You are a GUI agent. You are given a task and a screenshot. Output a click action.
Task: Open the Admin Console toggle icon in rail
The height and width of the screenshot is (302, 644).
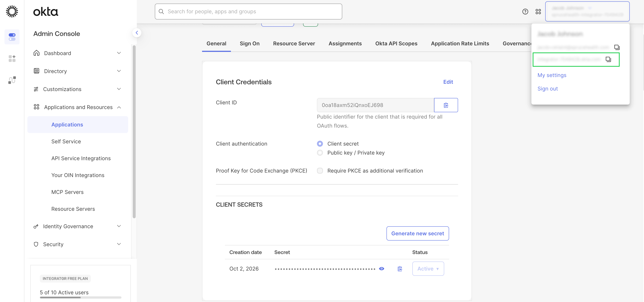[12, 37]
